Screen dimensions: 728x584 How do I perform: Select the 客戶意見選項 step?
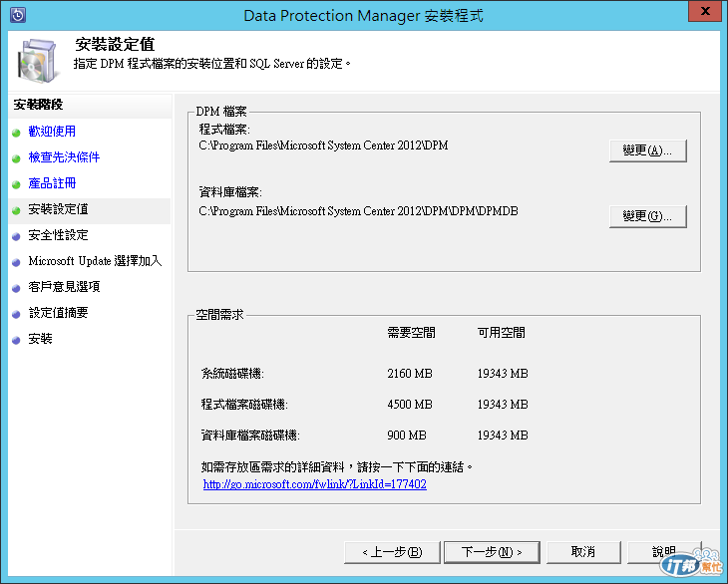(64, 287)
